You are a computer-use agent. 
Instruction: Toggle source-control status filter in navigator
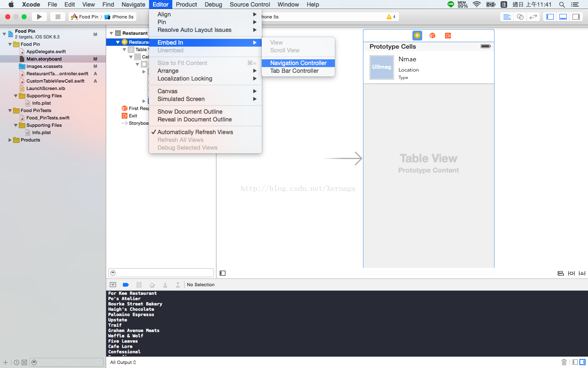(x=24, y=362)
